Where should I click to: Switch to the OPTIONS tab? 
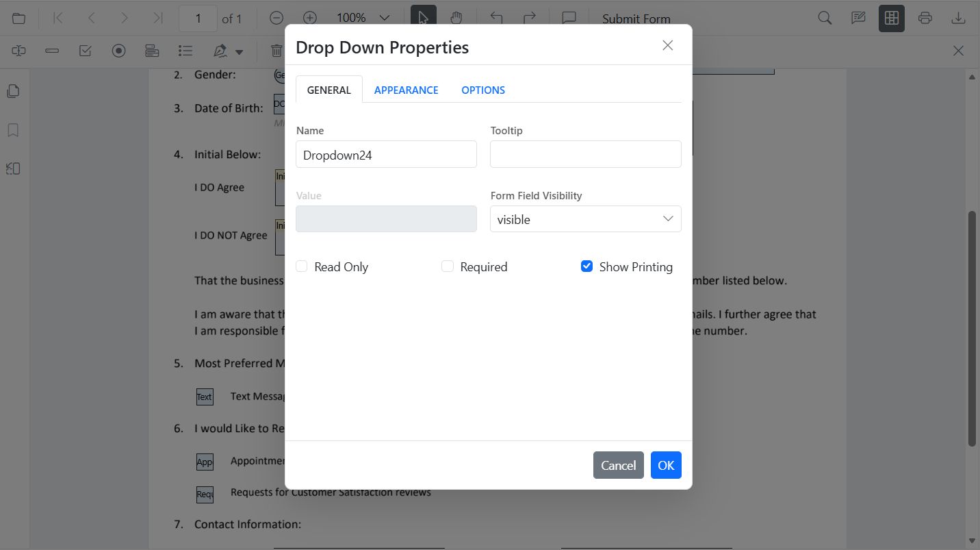tap(483, 90)
